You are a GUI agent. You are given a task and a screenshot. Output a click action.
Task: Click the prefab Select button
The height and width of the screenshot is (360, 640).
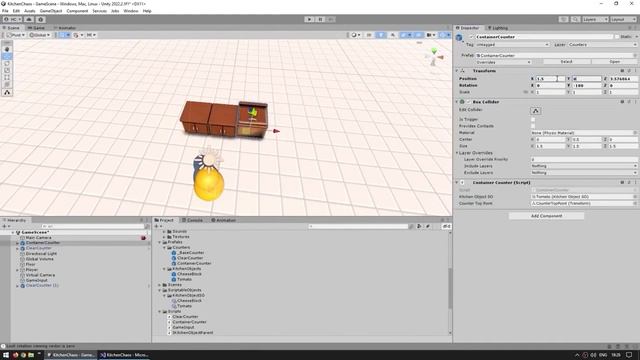[x=566, y=62]
